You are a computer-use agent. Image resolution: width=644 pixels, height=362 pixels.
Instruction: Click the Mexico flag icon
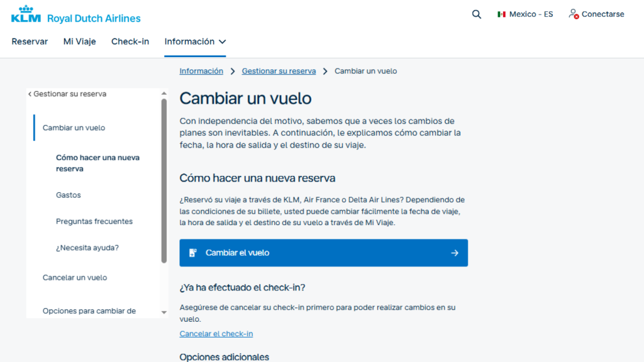pos(501,14)
